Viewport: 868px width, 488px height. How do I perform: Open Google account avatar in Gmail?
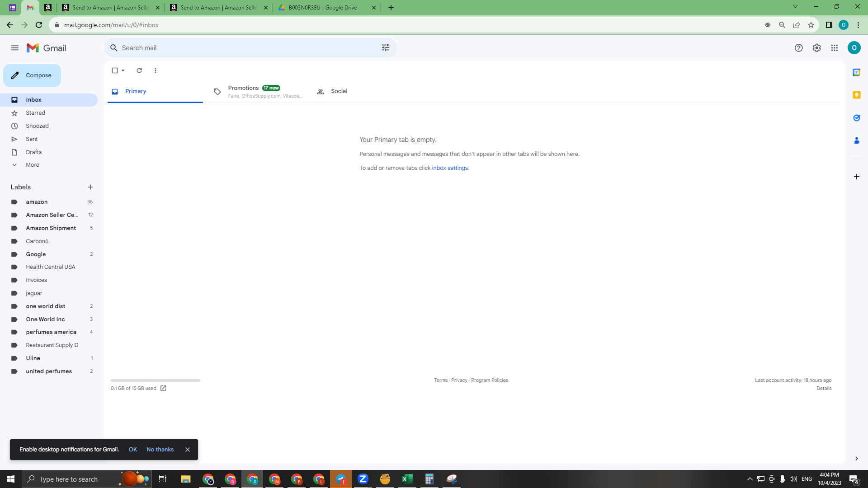pyautogui.click(x=854, y=48)
